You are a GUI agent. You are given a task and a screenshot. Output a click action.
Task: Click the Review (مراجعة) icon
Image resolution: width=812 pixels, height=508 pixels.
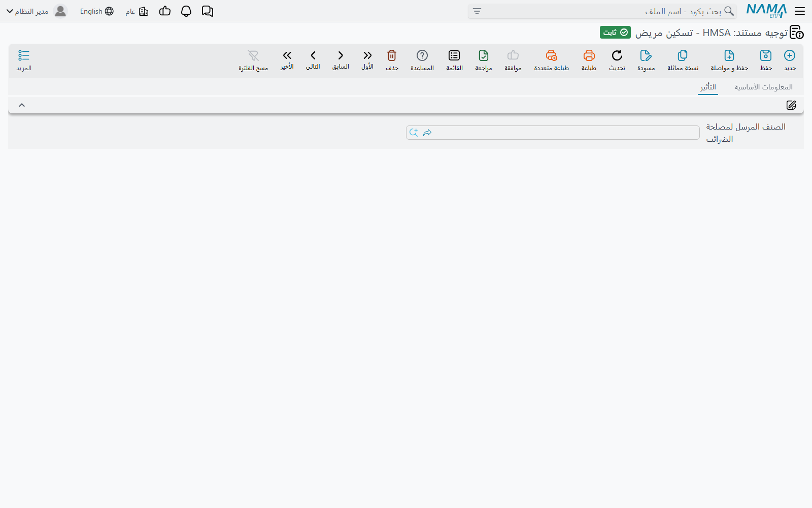pyautogui.click(x=484, y=60)
